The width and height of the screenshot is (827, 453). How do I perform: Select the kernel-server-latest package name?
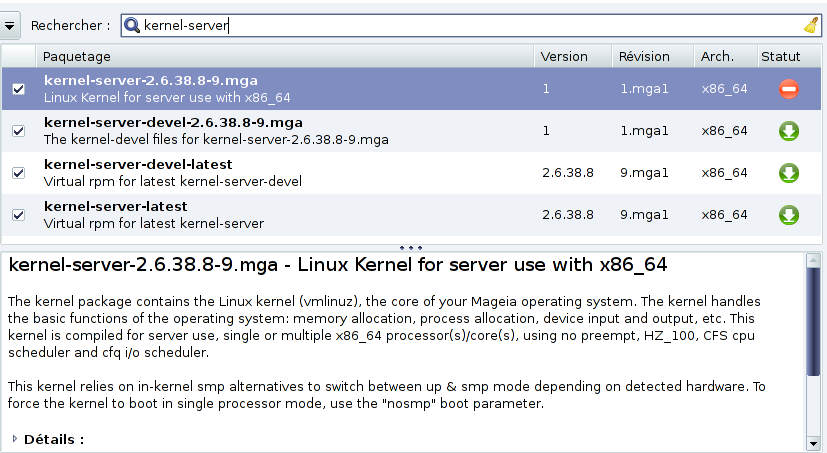click(x=116, y=207)
